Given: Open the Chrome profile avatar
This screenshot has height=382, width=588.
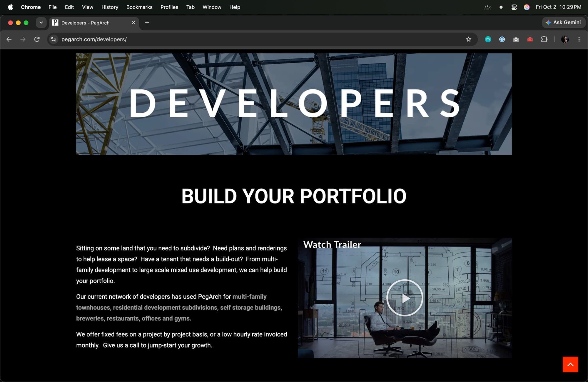Looking at the screenshot, I should click(x=565, y=39).
